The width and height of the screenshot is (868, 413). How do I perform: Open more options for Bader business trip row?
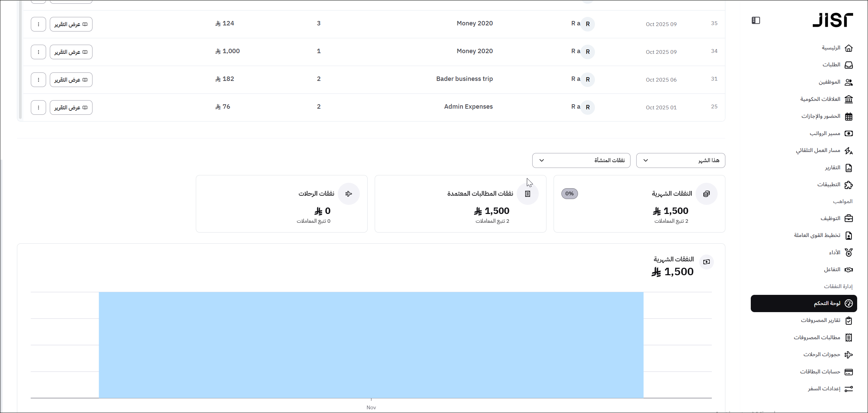(x=38, y=80)
